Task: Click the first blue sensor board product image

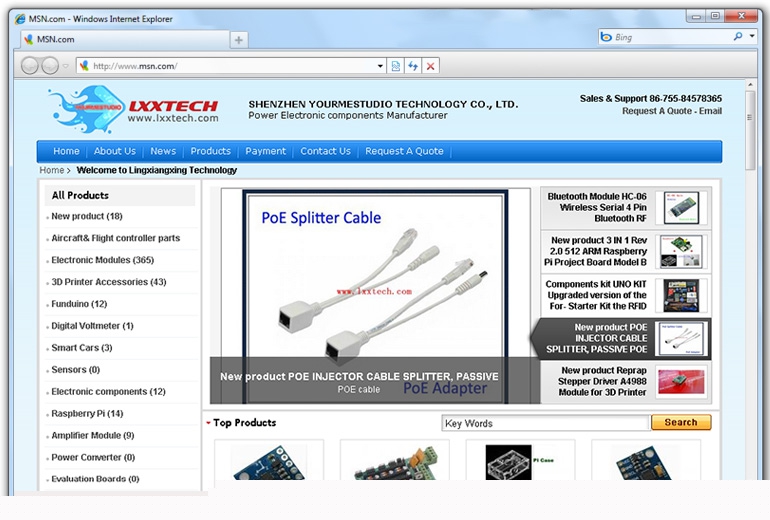Action: pyautogui.click(x=269, y=463)
